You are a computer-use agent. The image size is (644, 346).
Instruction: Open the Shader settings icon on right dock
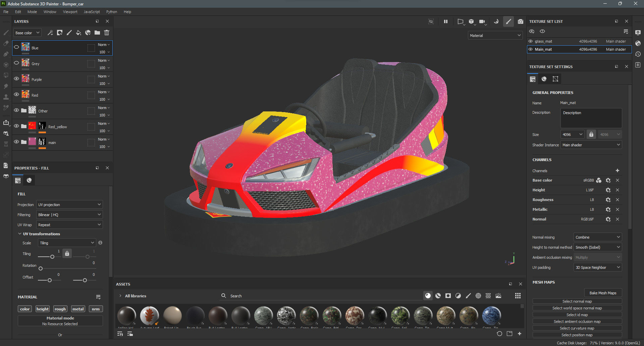pos(638,43)
